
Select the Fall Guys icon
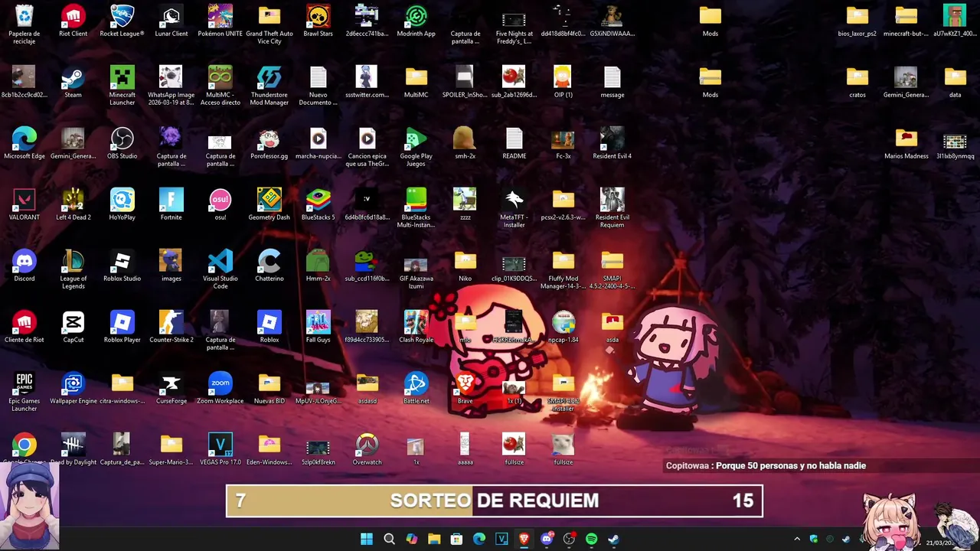pos(318,327)
